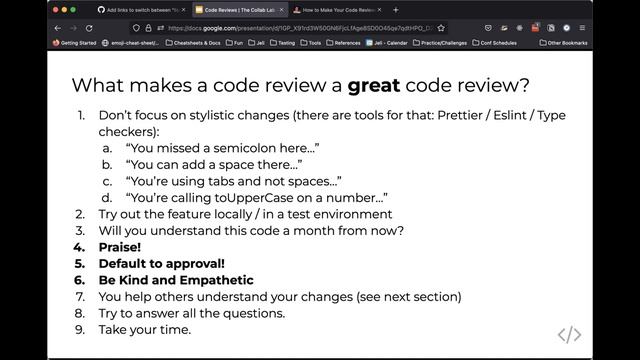Viewport: 640px width, 360px height.
Task: Go back to the previous page
Action: click(58, 28)
